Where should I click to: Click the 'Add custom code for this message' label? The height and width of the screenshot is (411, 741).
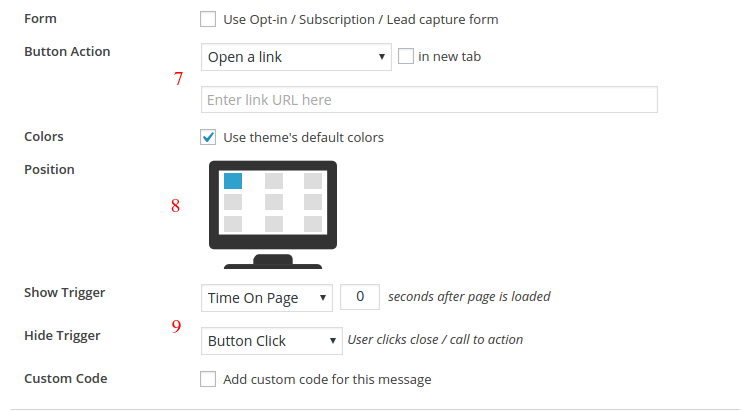click(327, 379)
